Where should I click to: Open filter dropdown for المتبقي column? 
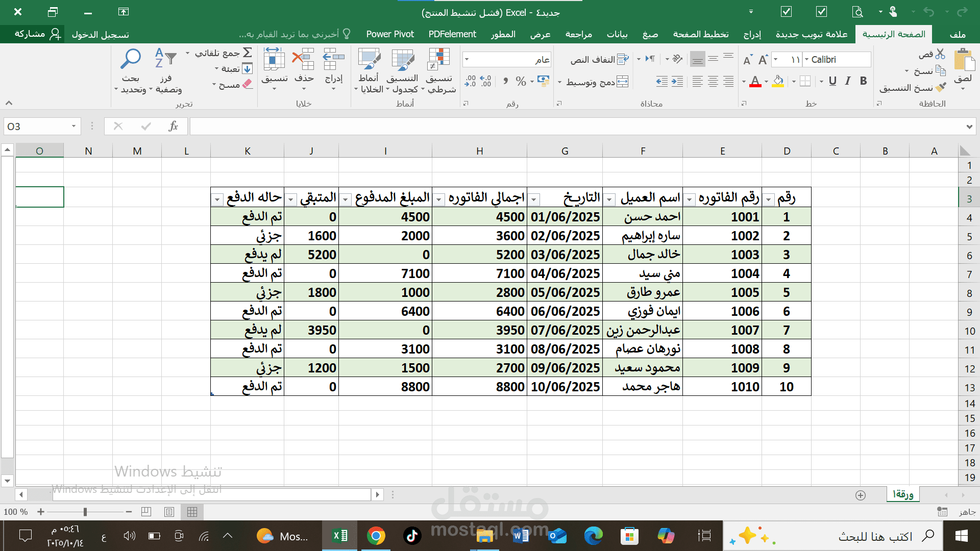pos(290,199)
